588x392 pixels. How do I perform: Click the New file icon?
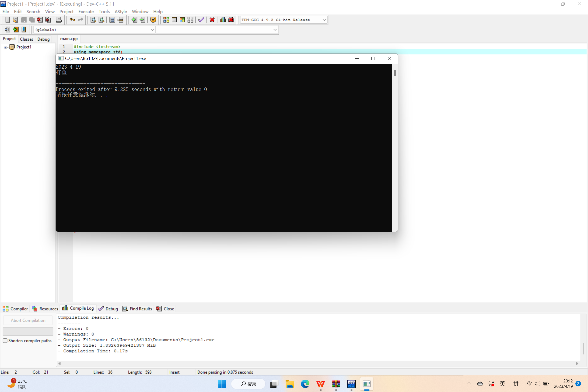pyautogui.click(x=7, y=20)
